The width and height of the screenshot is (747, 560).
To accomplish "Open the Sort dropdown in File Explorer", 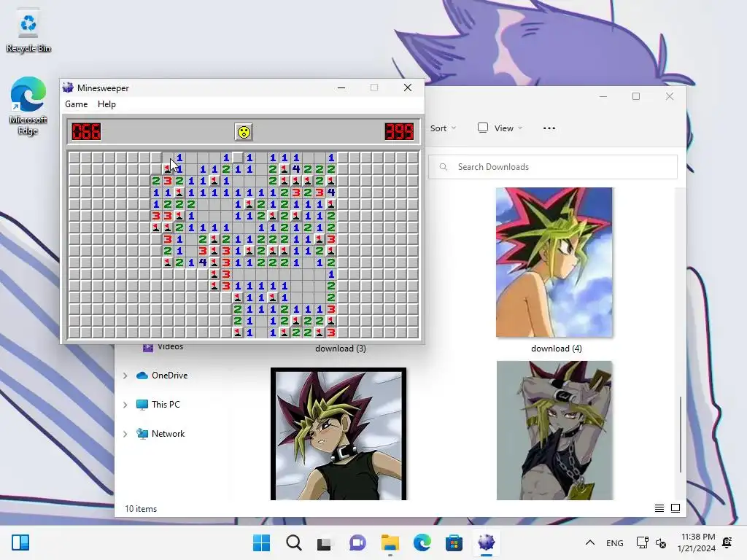I will [x=443, y=128].
